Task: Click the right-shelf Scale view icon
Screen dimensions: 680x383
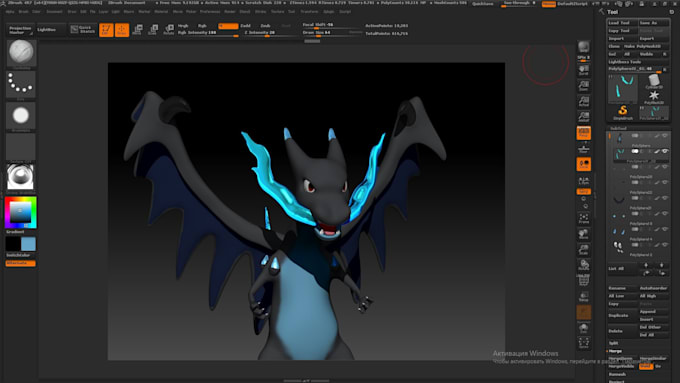Action: 584,250
